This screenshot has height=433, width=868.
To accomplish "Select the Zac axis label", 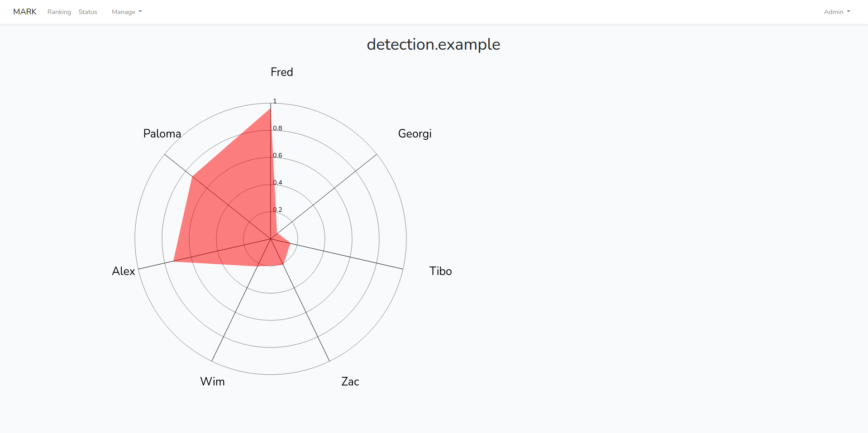I will [x=350, y=381].
